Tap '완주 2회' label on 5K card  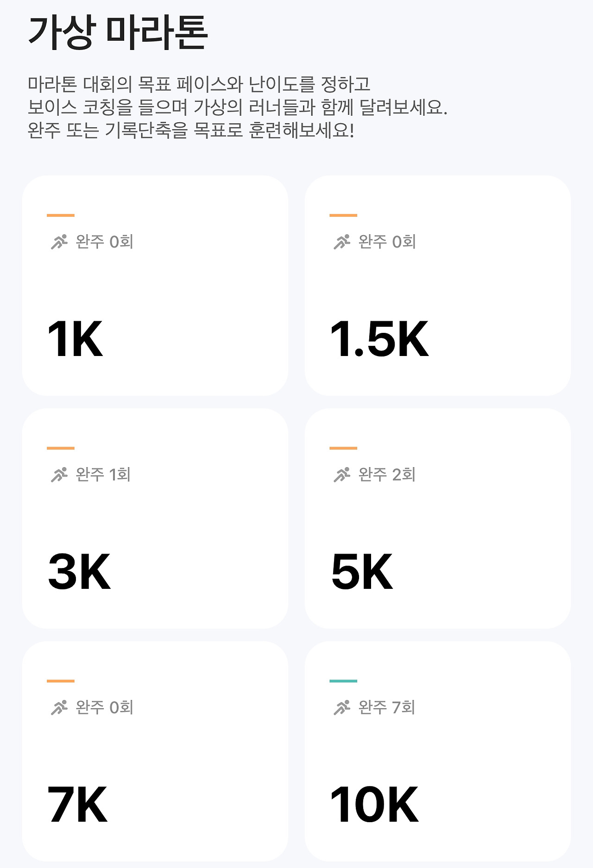pos(386,475)
